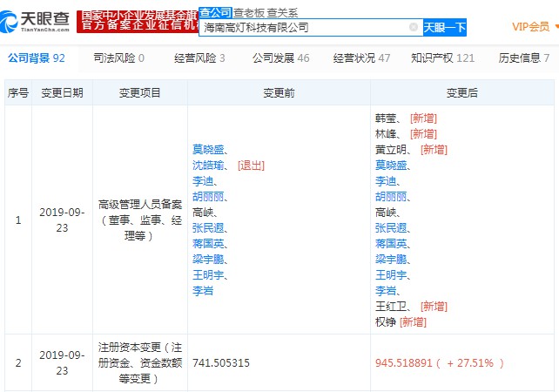This screenshot has width=559, height=392.
Task: Open 李岩 link in 变更后 column
Action: [386, 291]
